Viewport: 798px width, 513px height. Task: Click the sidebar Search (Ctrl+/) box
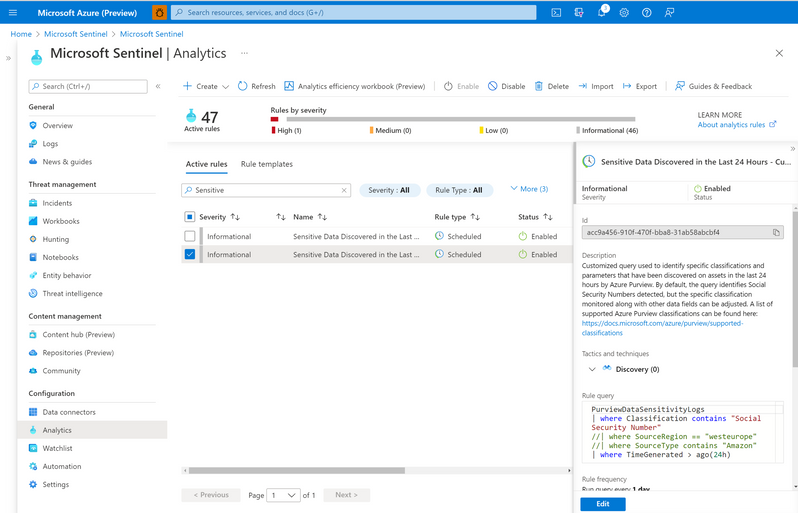pyautogui.click(x=88, y=87)
